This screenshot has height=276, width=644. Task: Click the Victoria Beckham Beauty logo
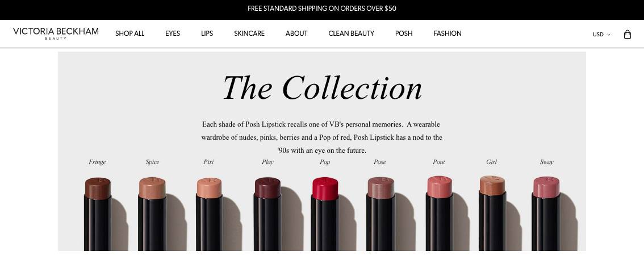click(x=56, y=34)
